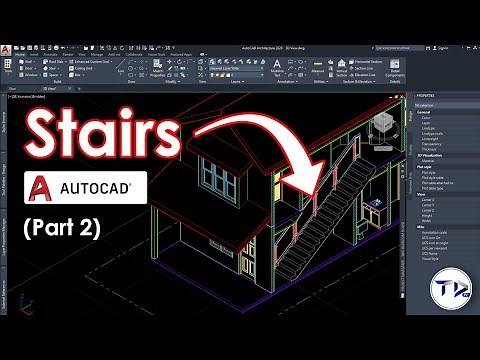Viewport: 480px width, 360px height.
Task: Click the Rotate tool in Modify panel
Action: click(x=179, y=62)
